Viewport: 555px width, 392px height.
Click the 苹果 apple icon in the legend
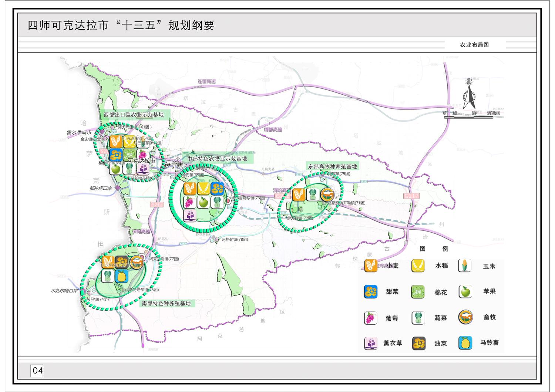[465, 291]
